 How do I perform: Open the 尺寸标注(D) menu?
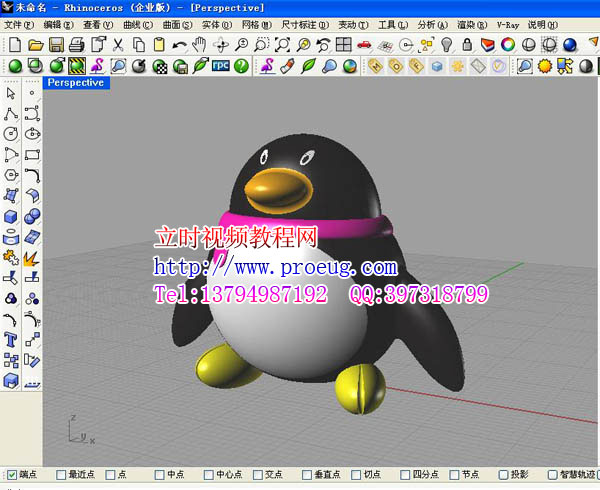[x=305, y=25]
